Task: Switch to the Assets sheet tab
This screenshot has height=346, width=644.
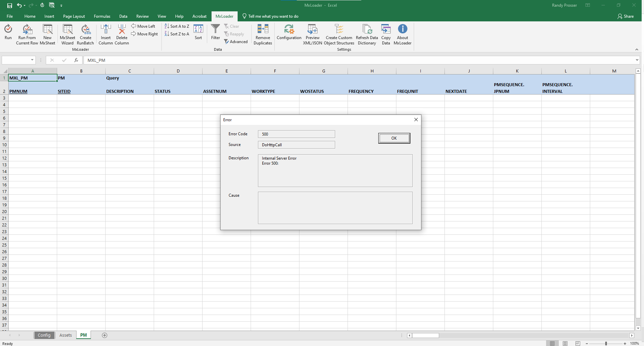Action: click(x=66, y=335)
